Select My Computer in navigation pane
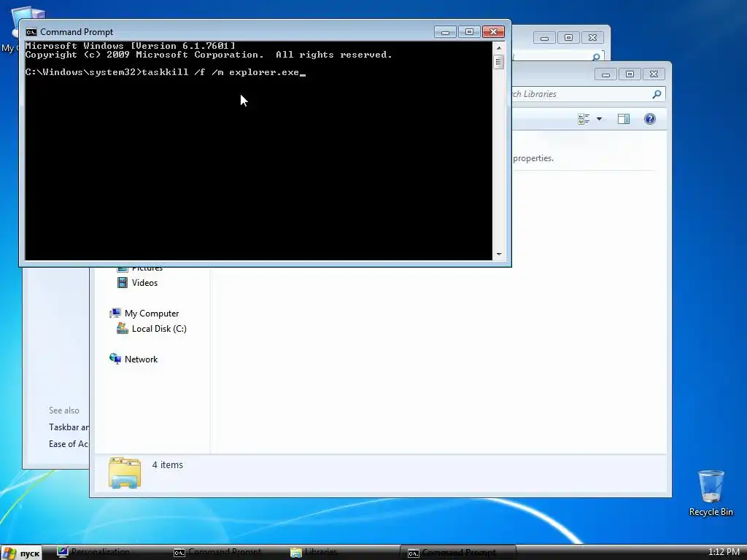Screen dimensions: 747x560 (x=152, y=314)
